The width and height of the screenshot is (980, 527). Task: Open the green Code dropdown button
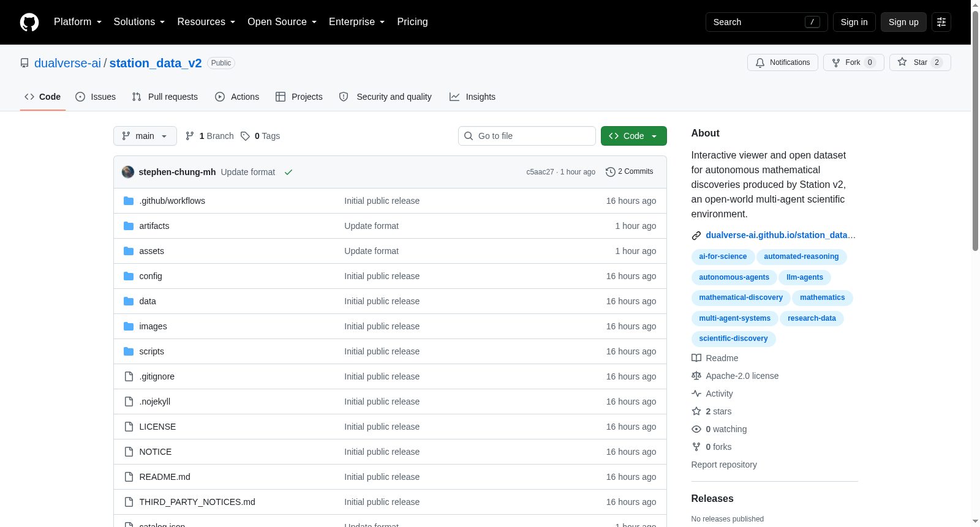tap(634, 136)
